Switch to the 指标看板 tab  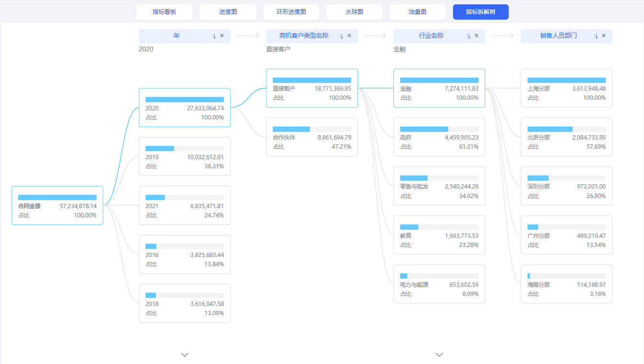tap(164, 12)
